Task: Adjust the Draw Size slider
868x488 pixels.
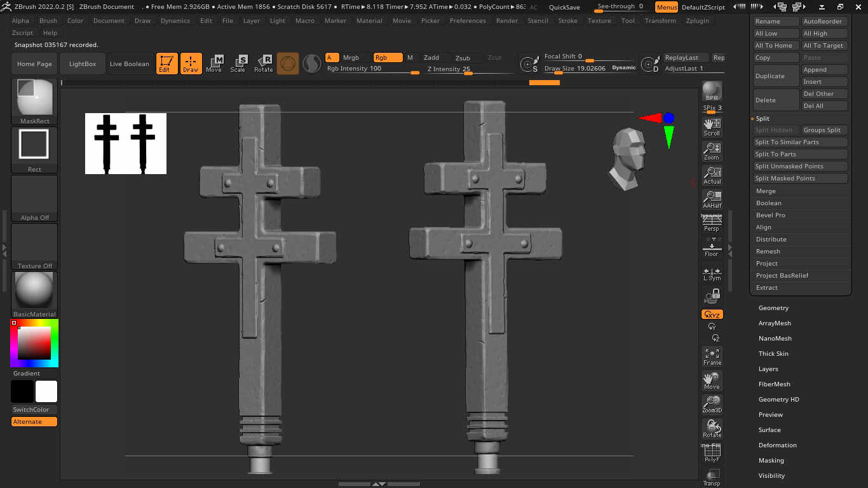Action: [590, 68]
